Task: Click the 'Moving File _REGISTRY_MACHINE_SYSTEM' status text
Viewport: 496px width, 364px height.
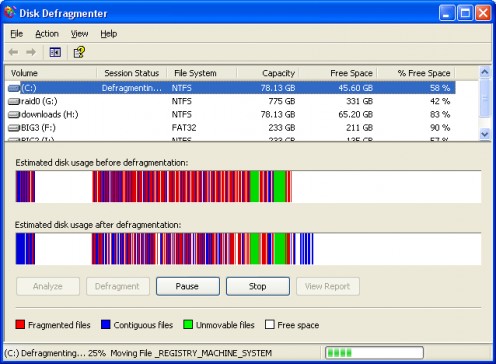Action: [x=191, y=353]
